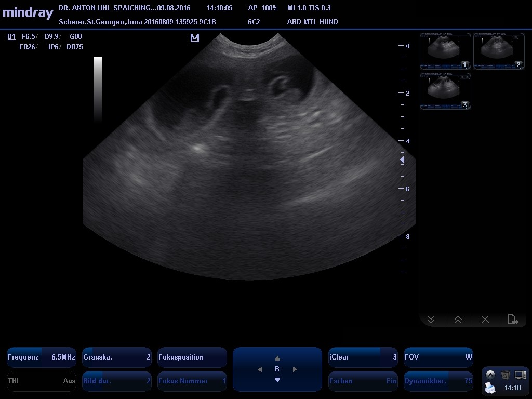Delete selected thumbnail with the X icon
This screenshot has width=532, height=399.
(x=485, y=320)
